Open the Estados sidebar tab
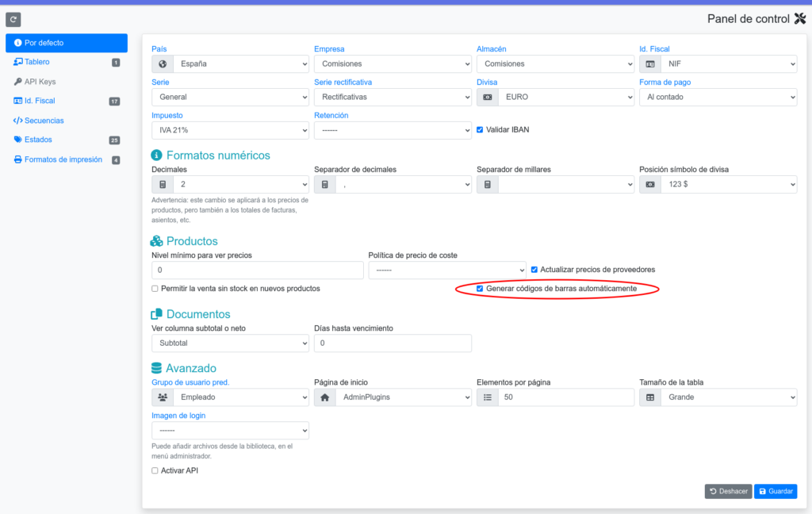Screen dimensions: 812x514 tap(38, 140)
